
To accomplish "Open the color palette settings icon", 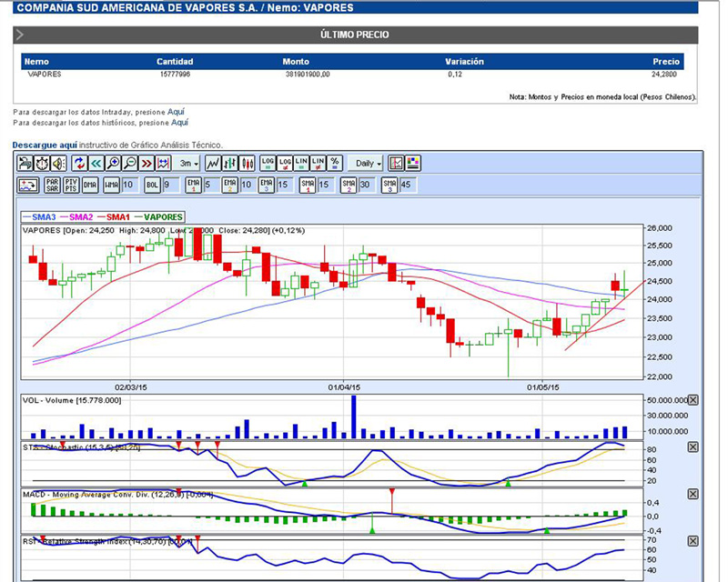I will [412, 164].
